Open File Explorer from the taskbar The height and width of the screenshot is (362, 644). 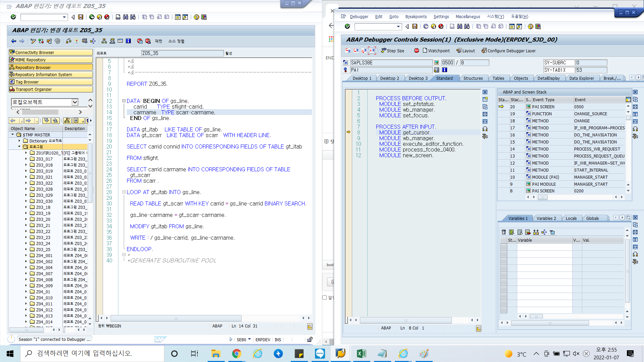[x=215, y=354]
